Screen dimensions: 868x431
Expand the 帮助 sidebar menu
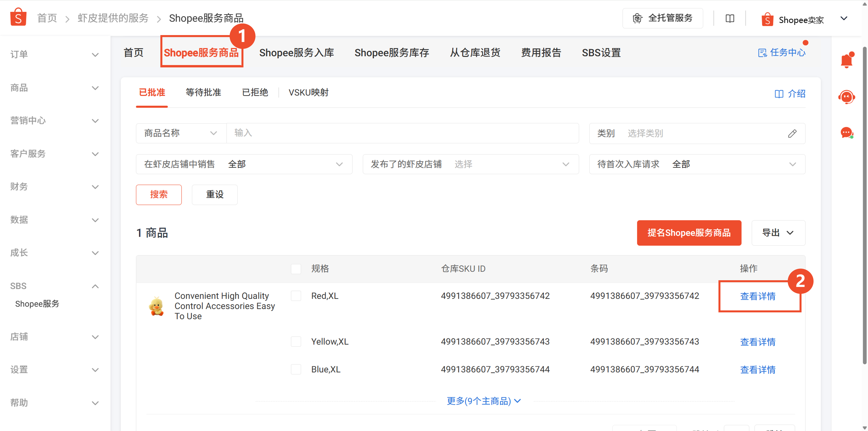pos(55,403)
